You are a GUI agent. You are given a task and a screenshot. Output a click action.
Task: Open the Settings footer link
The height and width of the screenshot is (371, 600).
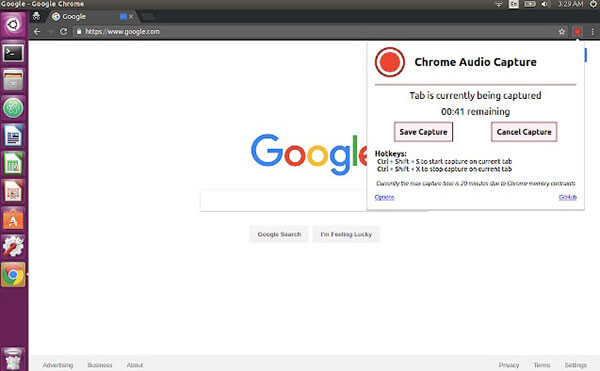(576, 365)
